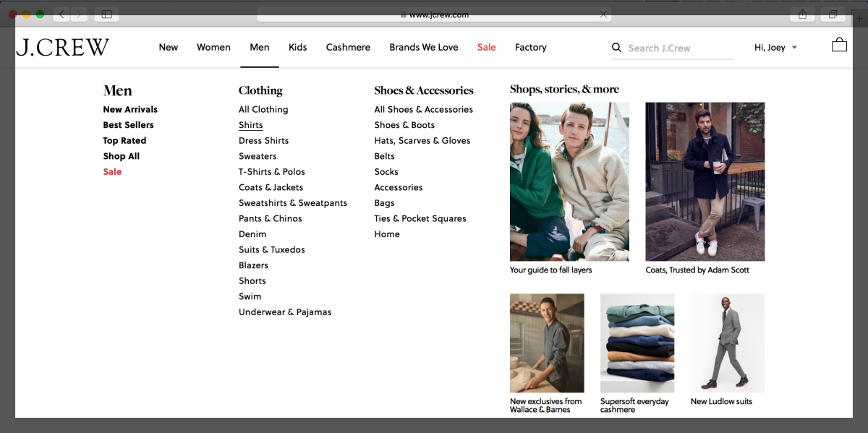Open T-Shirts & Polos

pos(272,172)
